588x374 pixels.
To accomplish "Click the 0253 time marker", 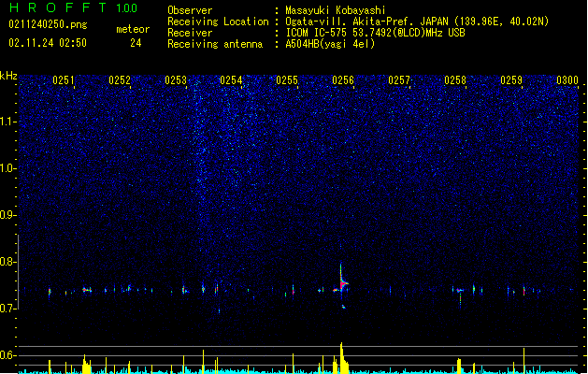I will click(176, 80).
